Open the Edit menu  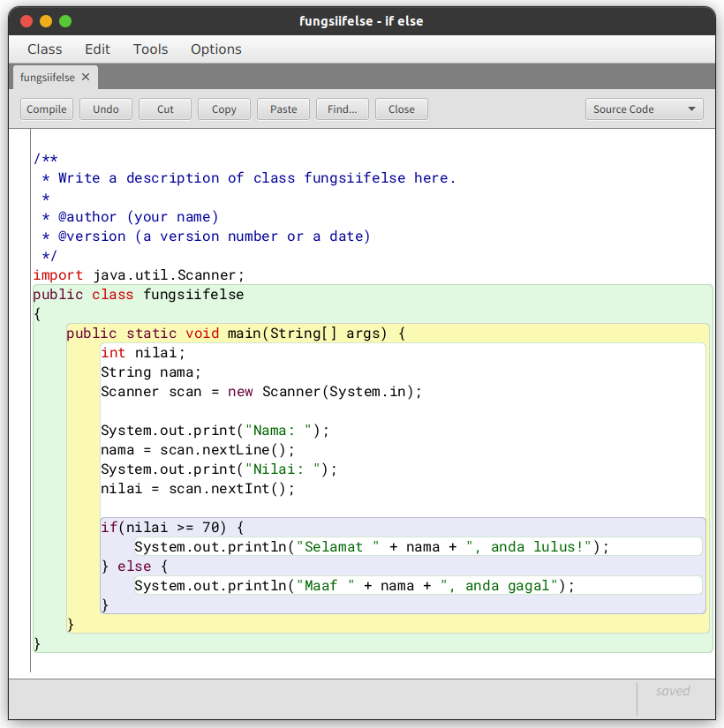tap(97, 49)
